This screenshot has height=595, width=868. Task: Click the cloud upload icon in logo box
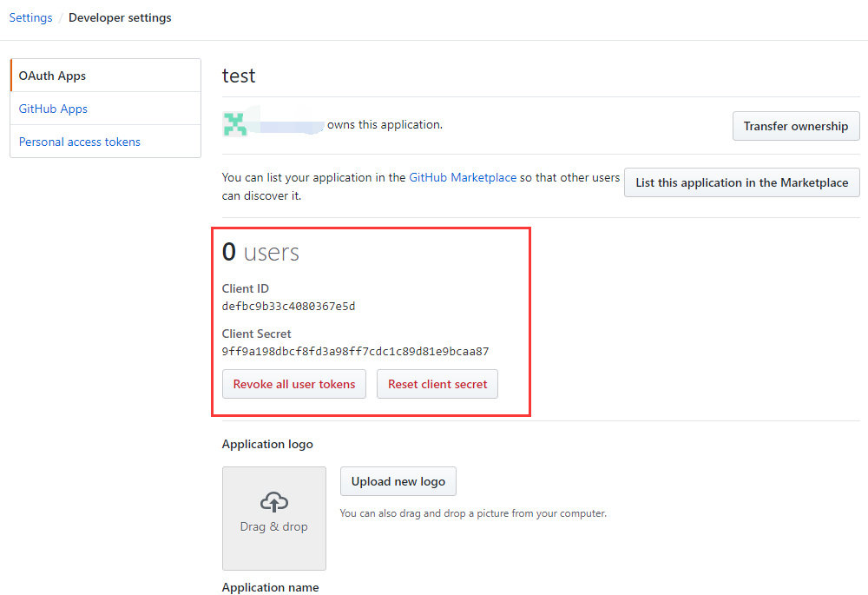(274, 501)
